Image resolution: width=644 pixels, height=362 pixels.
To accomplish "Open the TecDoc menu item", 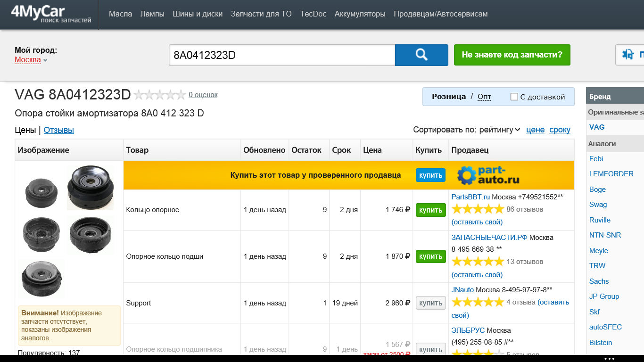I will (x=313, y=14).
